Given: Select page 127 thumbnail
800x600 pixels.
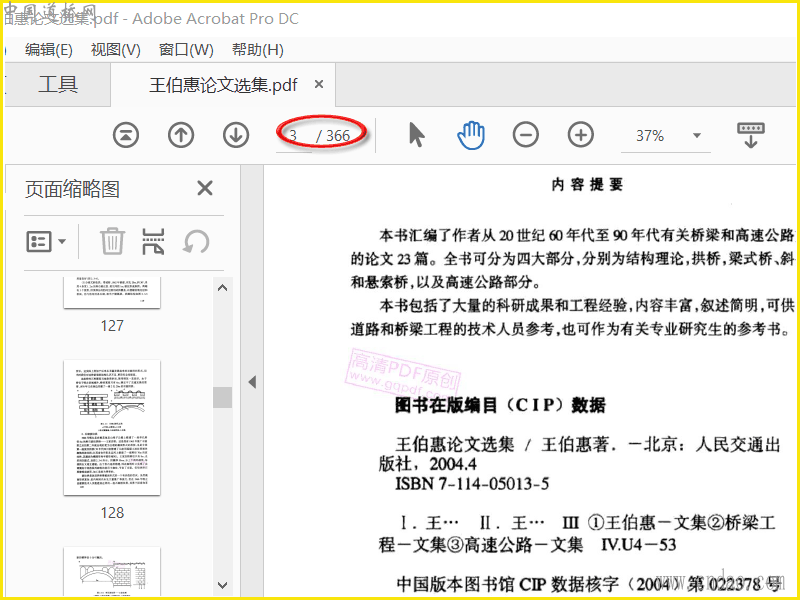Looking at the screenshot, I should [112, 292].
